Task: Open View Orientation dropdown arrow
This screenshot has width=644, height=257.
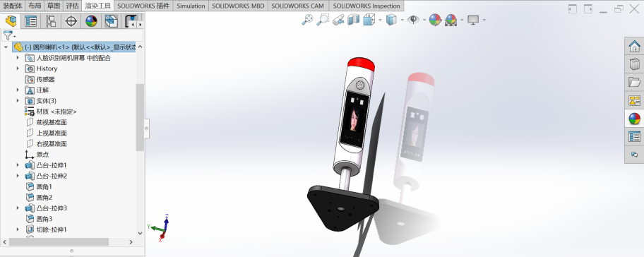Action: tap(380, 20)
